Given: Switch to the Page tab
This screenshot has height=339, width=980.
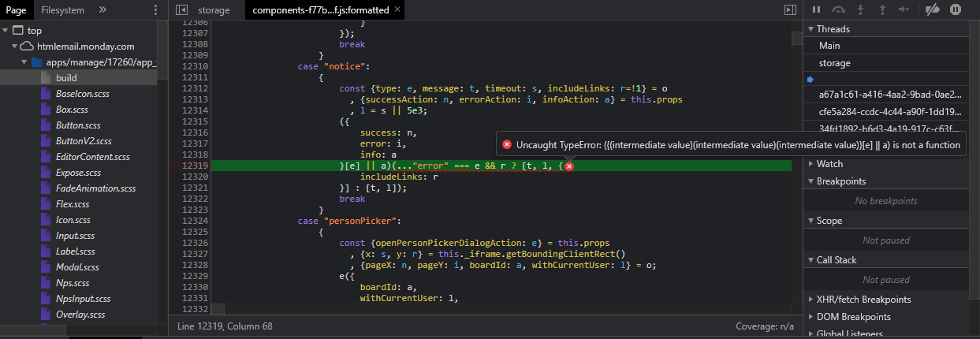Looking at the screenshot, I should tap(16, 10).
